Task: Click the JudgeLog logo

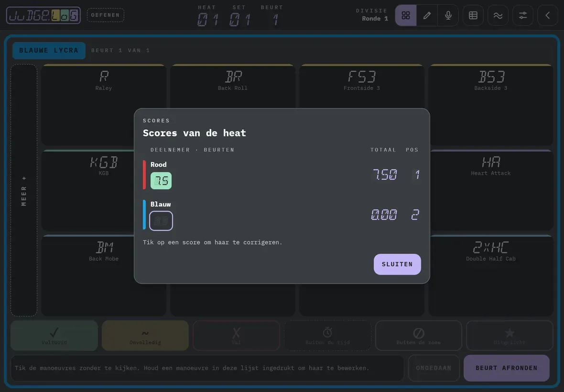Action: pos(43,15)
